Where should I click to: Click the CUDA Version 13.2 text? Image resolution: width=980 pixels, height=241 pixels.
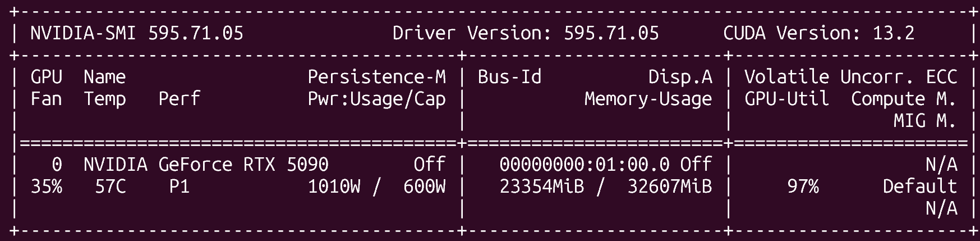tap(818, 33)
